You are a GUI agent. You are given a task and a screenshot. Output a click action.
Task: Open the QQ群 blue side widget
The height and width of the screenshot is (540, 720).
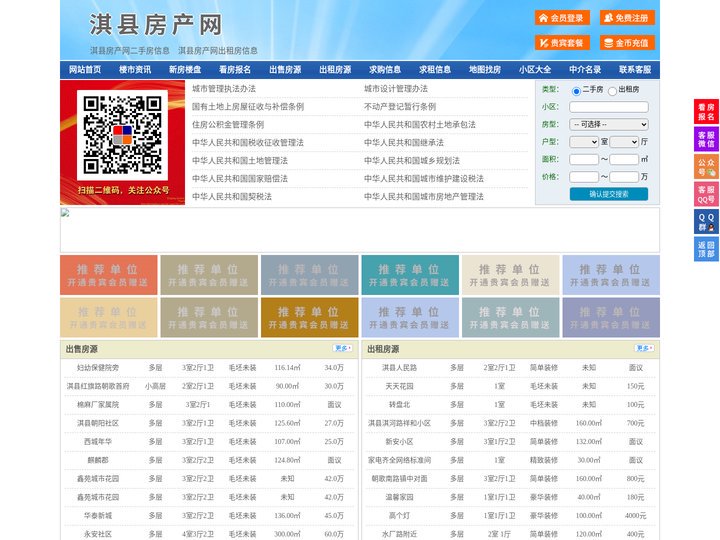click(x=706, y=222)
